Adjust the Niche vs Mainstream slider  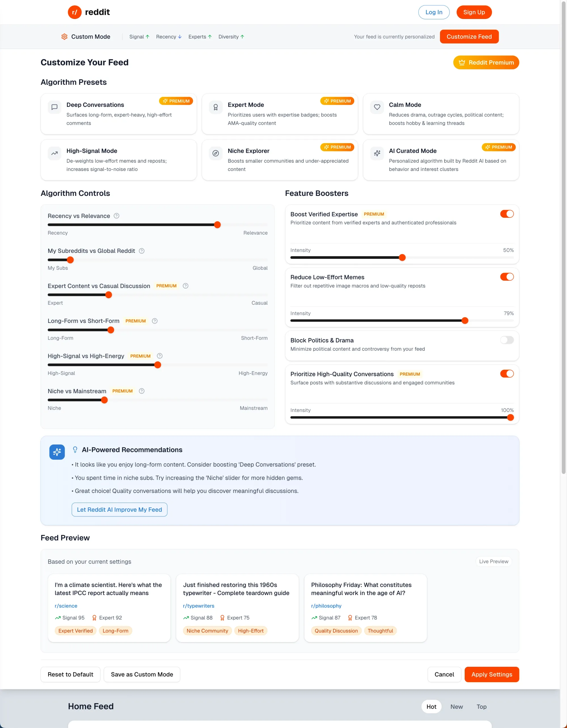point(105,400)
